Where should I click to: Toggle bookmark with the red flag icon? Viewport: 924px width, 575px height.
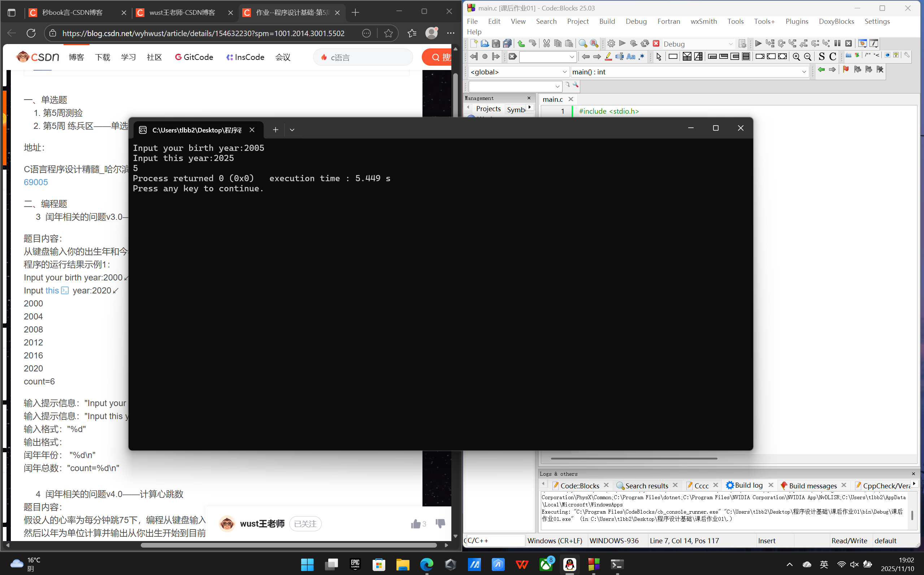(x=846, y=70)
